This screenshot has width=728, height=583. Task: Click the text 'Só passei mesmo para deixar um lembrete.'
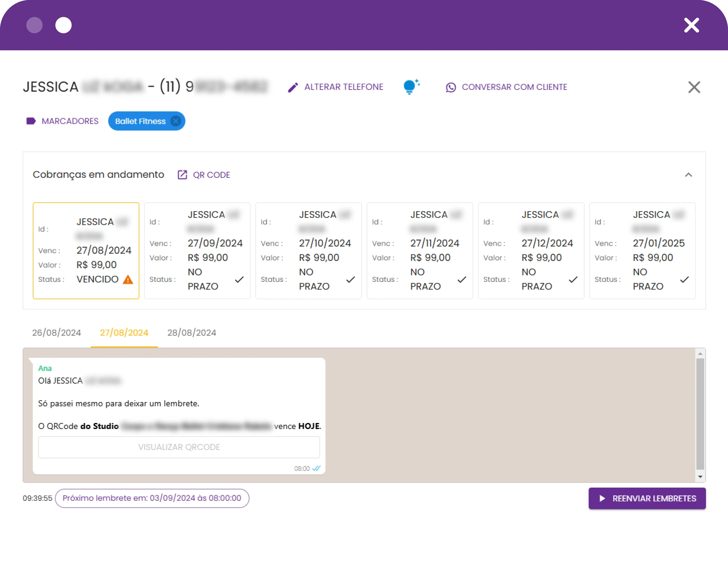(118, 403)
